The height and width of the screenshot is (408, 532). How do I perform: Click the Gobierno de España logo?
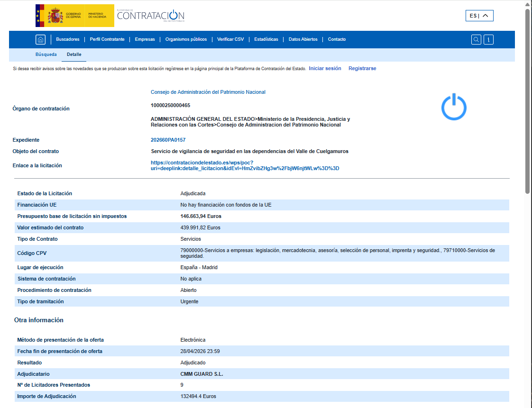point(74,16)
